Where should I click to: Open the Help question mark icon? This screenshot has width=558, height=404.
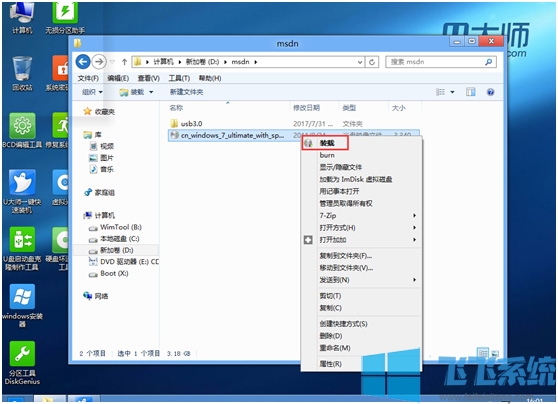coord(490,92)
